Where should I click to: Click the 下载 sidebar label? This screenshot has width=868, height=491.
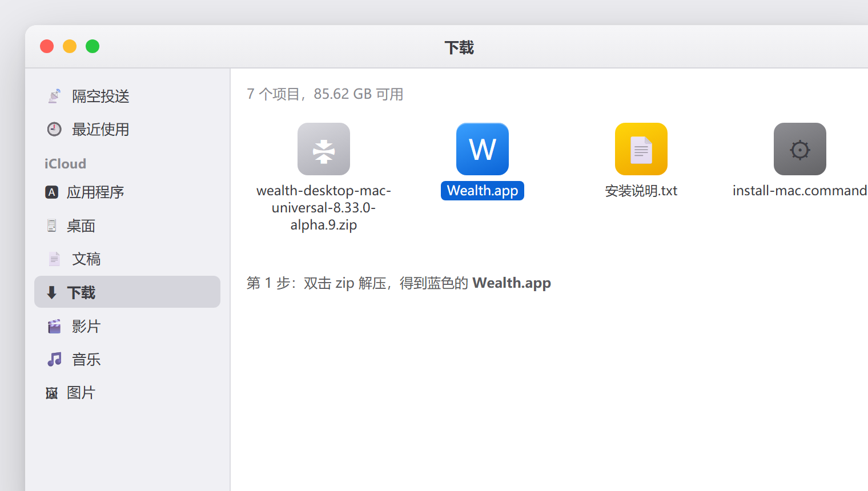click(81, 292)
